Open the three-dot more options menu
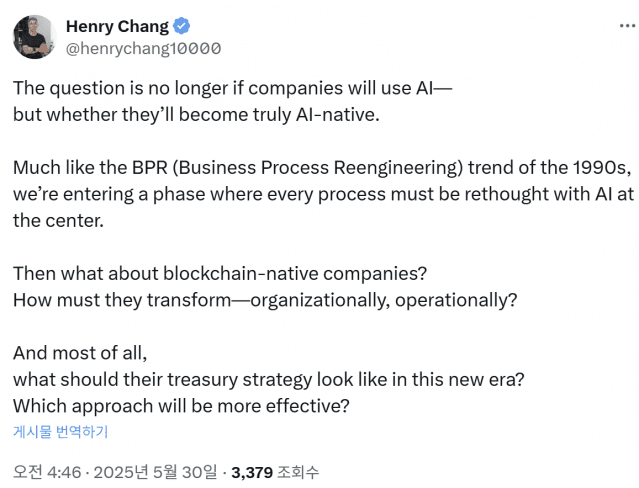This screenshot has height=488, width=639. point(627,26)
